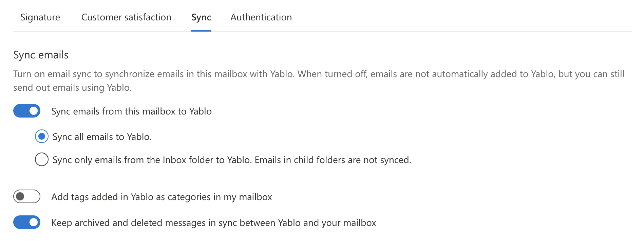Toggle the switch beside Sync emails from this mailbox
Image resolution: width=644 pixels, height=248 pixels.
pos(27,111)
